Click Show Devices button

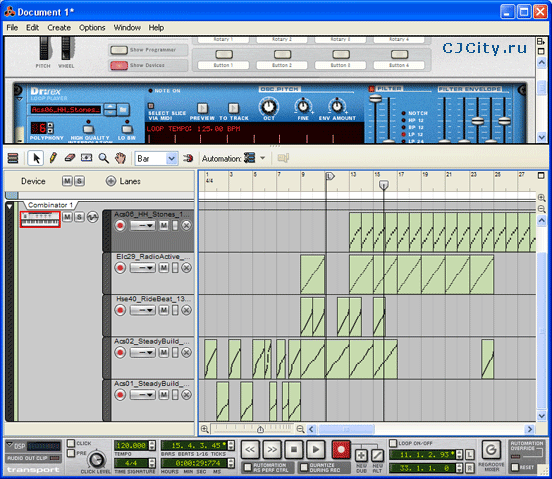click(119, 65)
